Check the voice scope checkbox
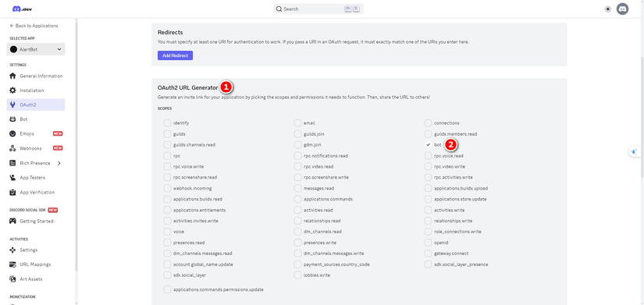The image size is (644, 305). coord(167,232)
